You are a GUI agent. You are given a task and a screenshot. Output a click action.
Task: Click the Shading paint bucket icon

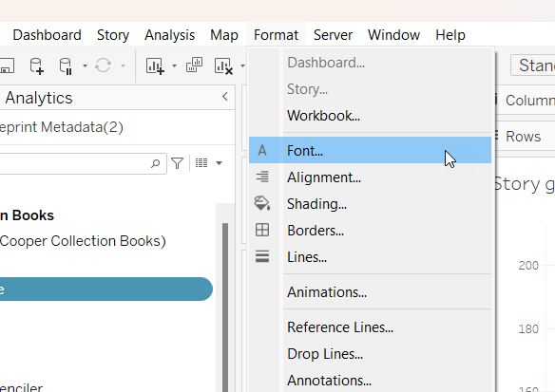(262, 203)
